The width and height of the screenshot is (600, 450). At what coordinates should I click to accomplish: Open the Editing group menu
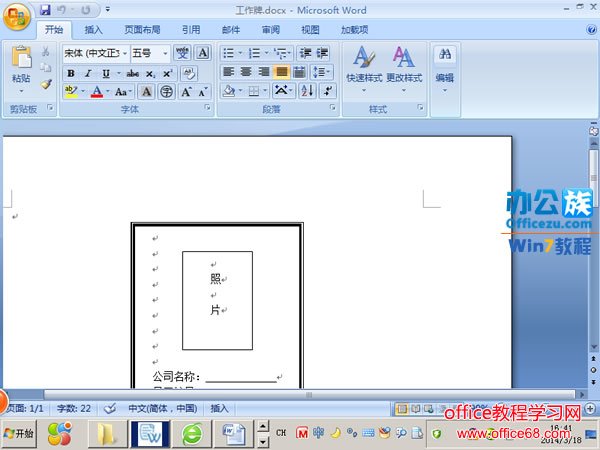click(445, 70)
